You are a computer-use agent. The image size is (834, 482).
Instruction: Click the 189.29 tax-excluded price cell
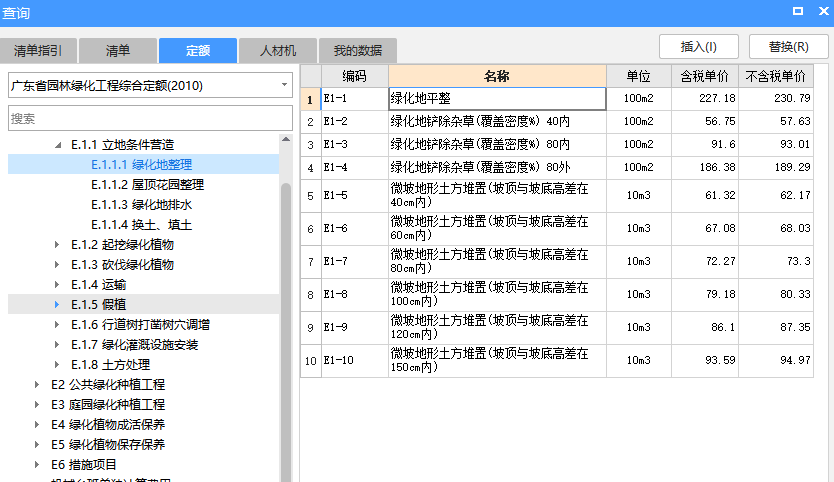click(776, 168)
